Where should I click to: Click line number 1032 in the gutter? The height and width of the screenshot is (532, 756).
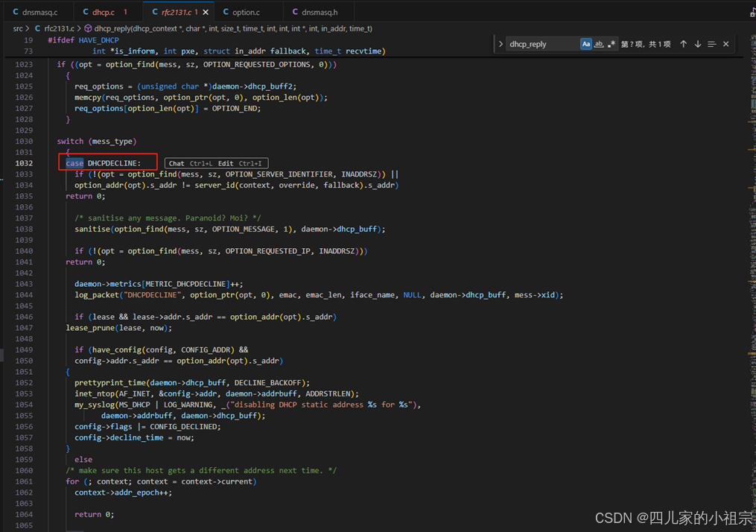tap(24, 163)
